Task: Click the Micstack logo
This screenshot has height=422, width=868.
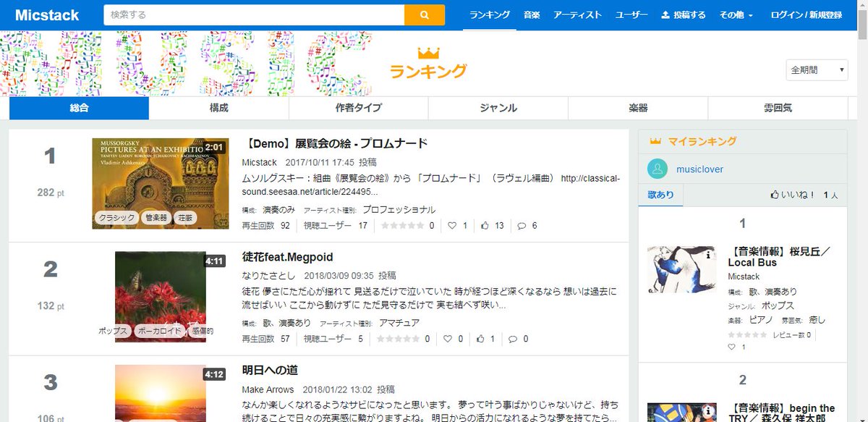Action: (47, 15)
